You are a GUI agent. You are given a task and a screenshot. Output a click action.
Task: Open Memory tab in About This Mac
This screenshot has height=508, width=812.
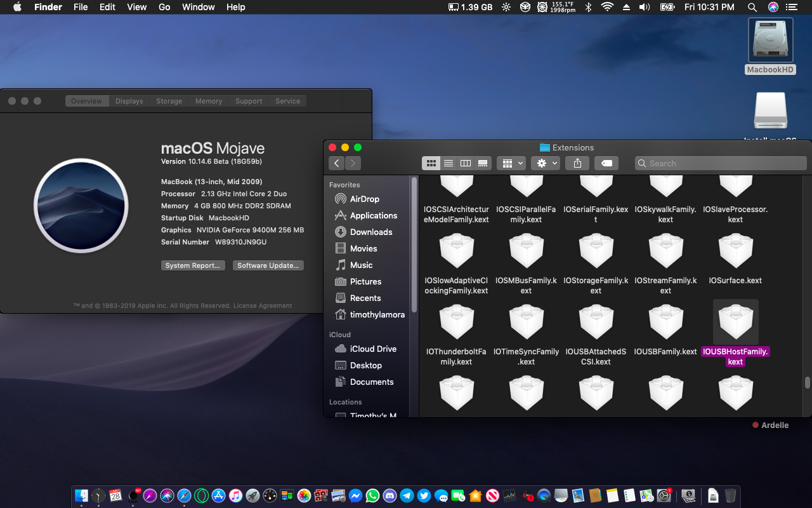209,101
